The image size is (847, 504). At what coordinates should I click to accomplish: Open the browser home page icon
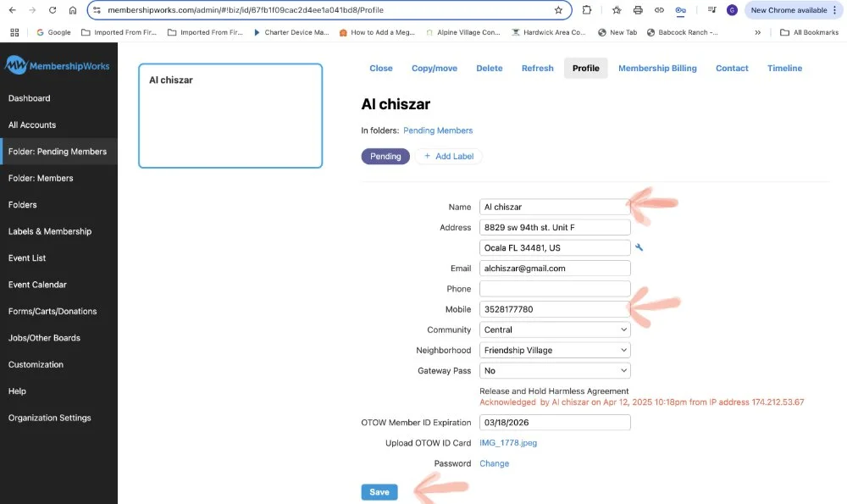[72, 9]
